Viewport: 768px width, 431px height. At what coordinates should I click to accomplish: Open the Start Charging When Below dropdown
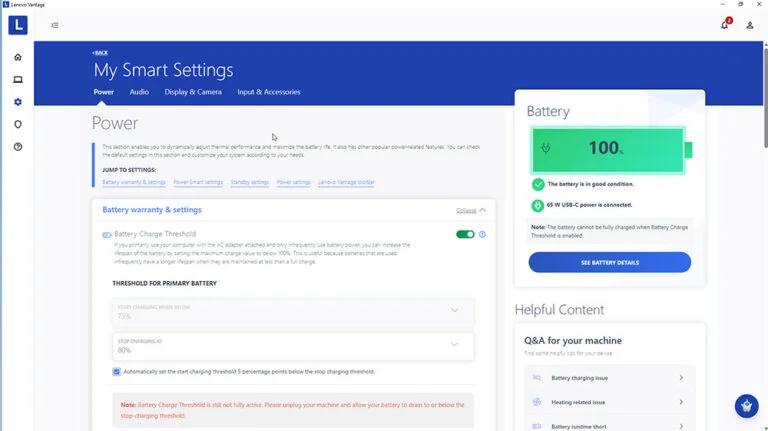tap(293, 312)
